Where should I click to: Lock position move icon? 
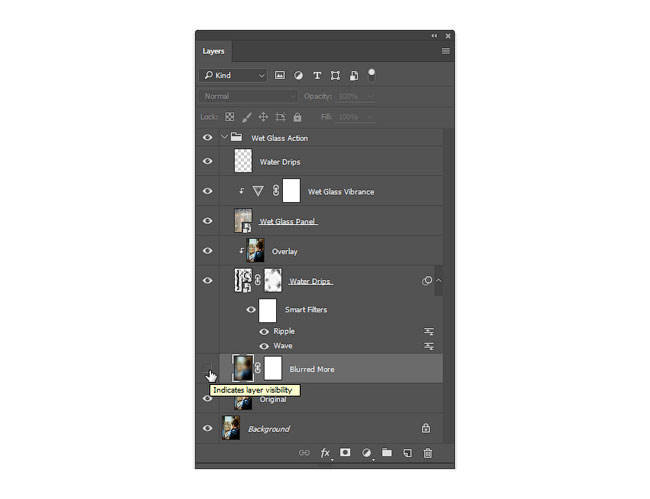(x=263, y=117)
